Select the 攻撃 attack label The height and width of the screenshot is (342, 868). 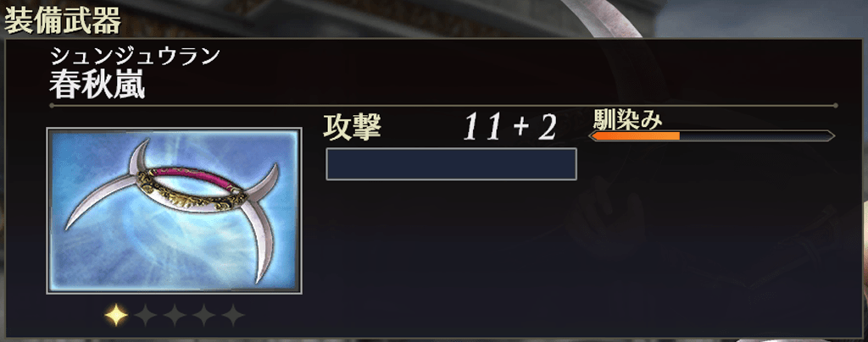pyautogui.click(x=353, y=128)
